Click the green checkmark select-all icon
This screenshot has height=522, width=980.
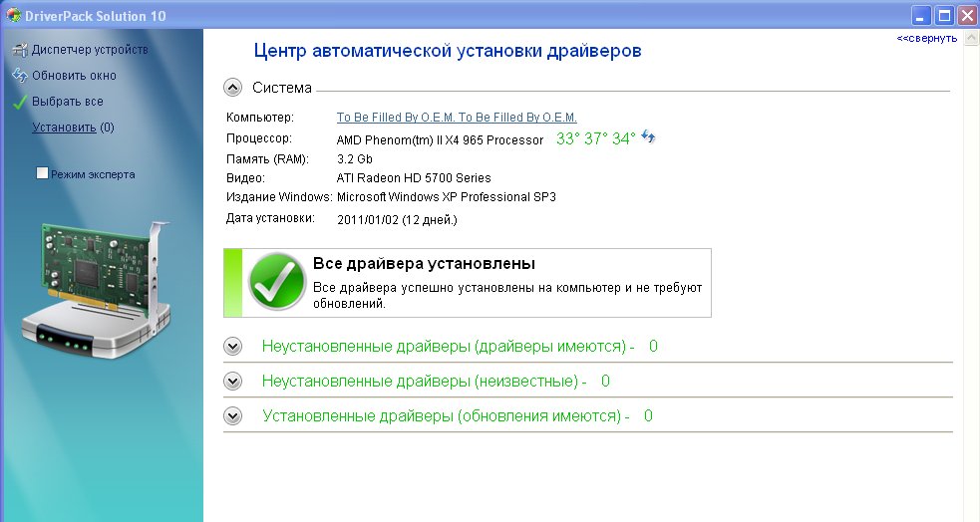pos(20,102)
